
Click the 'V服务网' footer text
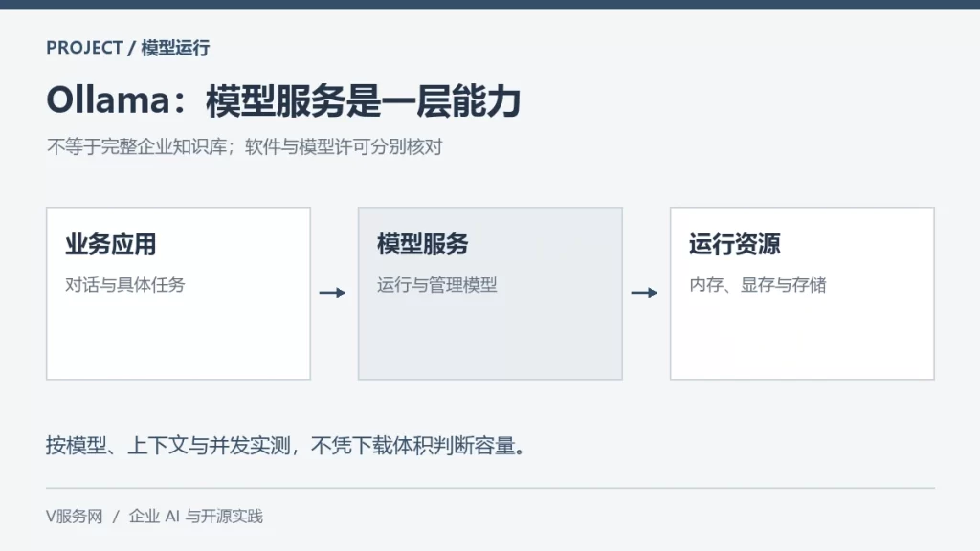pos(75,517)
